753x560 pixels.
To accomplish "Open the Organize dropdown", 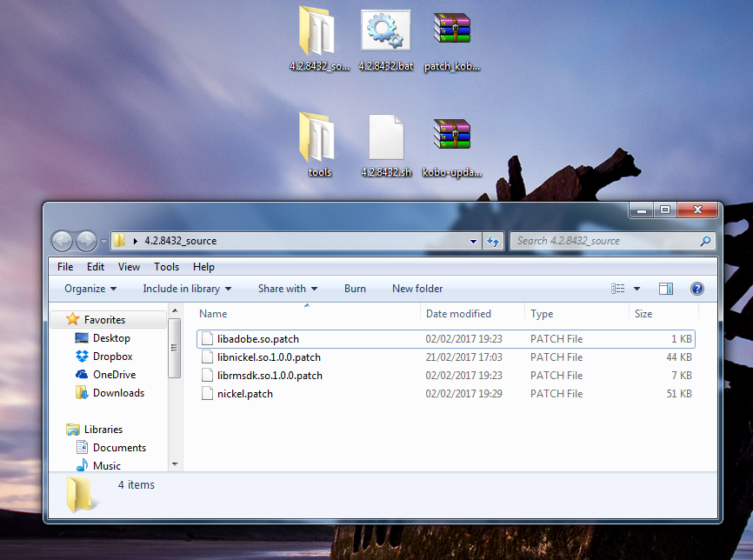I will (90, 289).
